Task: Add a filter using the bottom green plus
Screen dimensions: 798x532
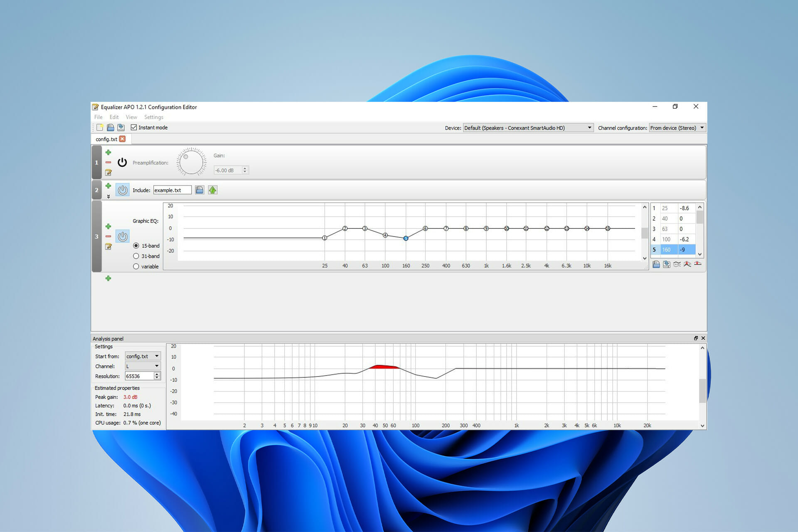Action: 108,278
